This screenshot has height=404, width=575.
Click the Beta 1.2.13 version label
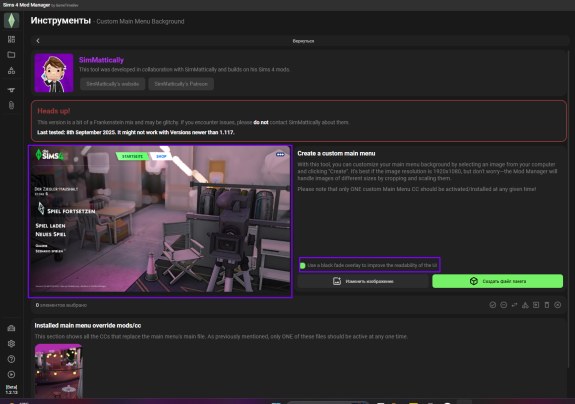[x=11, y=390]
